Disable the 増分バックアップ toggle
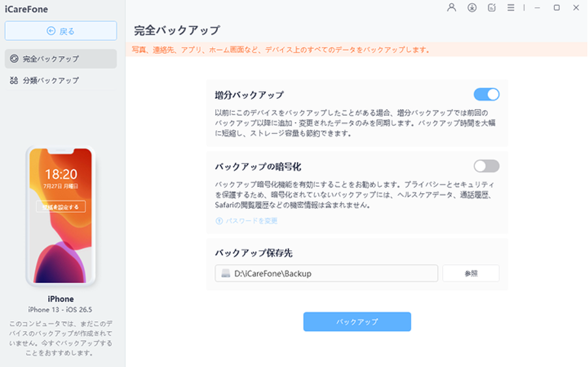 487,94
